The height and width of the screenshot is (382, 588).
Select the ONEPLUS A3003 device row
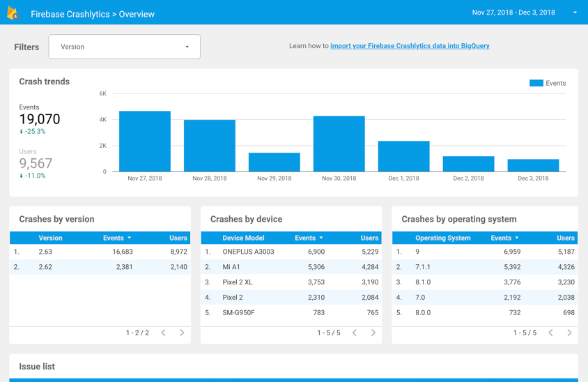coord(248,252)
